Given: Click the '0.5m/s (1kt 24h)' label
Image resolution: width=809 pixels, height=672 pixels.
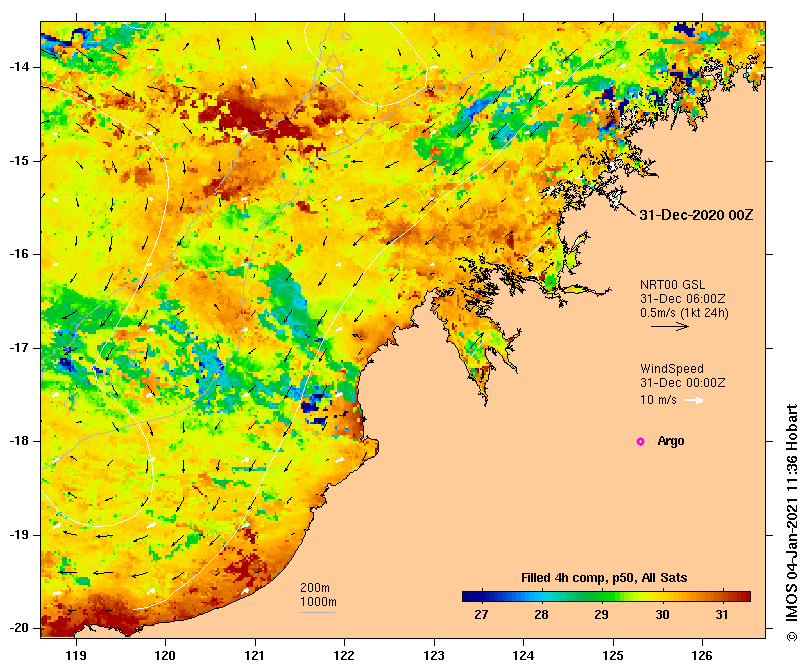Looking at the screenshot, I should pyautogui.click(x=684, y=313).
